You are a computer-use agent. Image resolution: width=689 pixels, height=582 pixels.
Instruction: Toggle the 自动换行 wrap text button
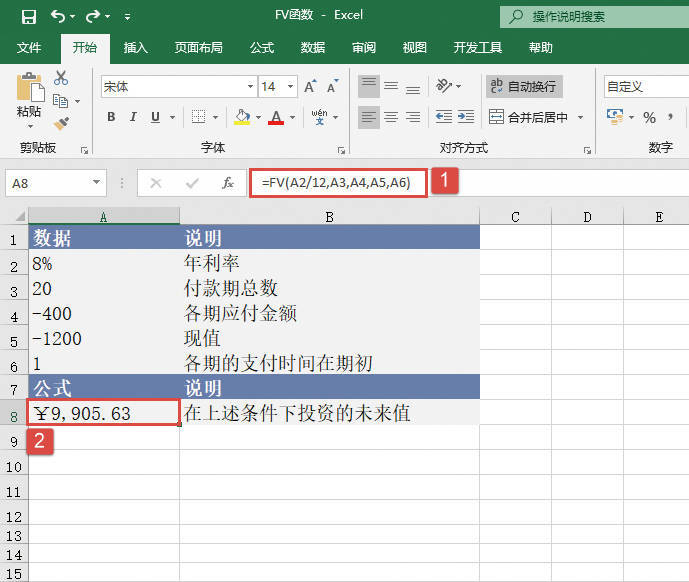click(x=522, y=87)
